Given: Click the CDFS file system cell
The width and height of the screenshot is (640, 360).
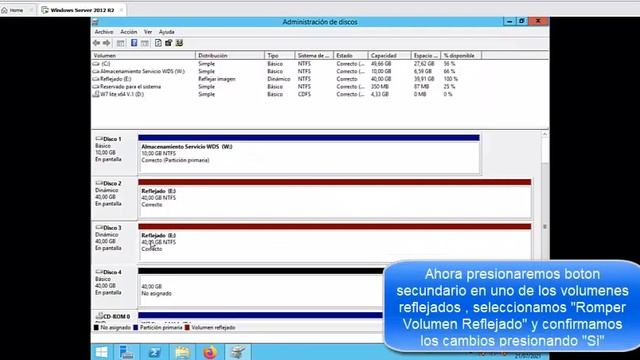Looking at the screenshot, I should [x=304, y=94].
